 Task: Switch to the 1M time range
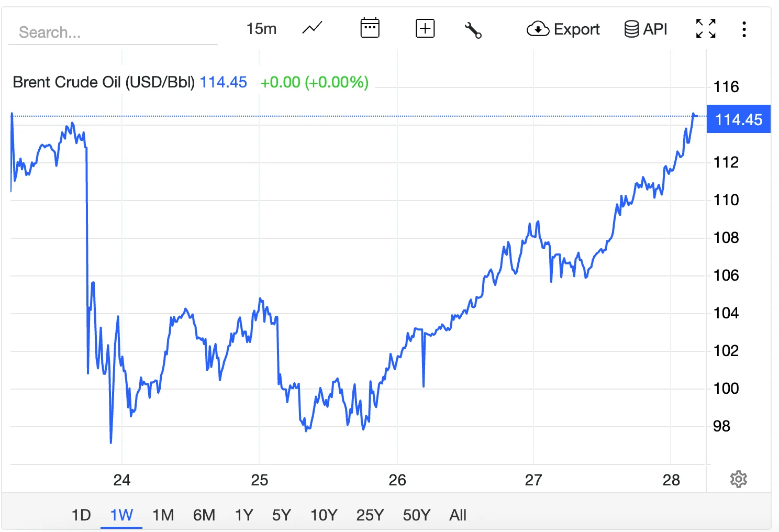(163, 515)
